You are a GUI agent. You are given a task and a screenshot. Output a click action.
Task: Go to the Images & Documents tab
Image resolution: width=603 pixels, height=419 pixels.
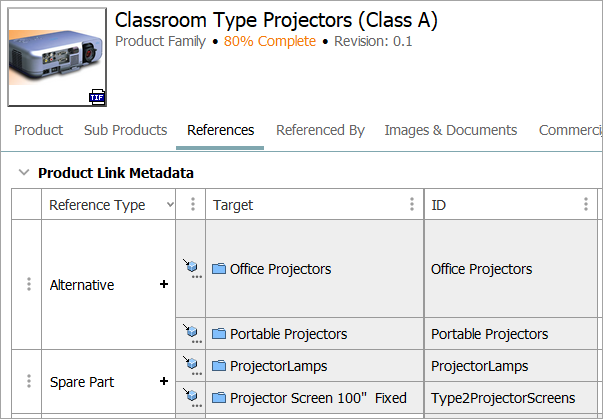click(x=450, y=130)
